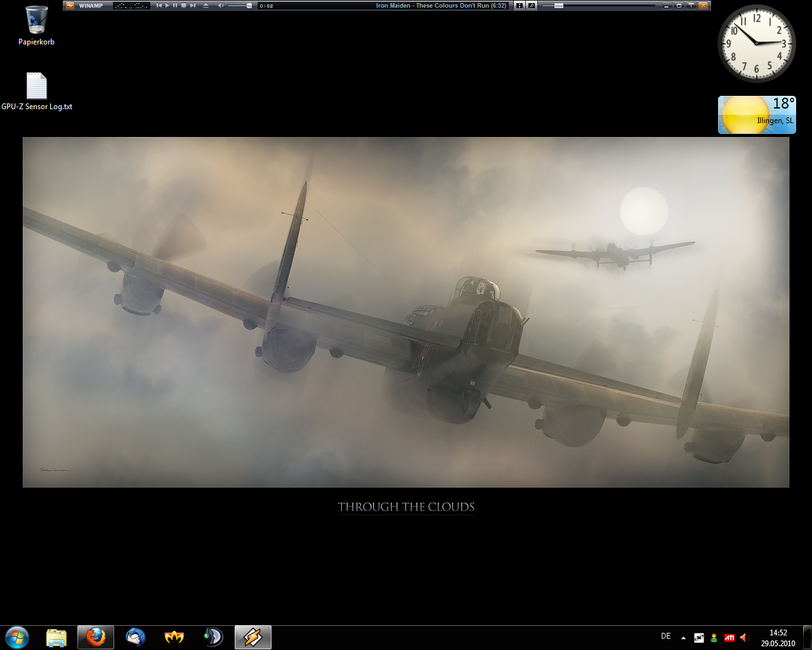
Task: Stop playback in Winamp
Action: 183,5
